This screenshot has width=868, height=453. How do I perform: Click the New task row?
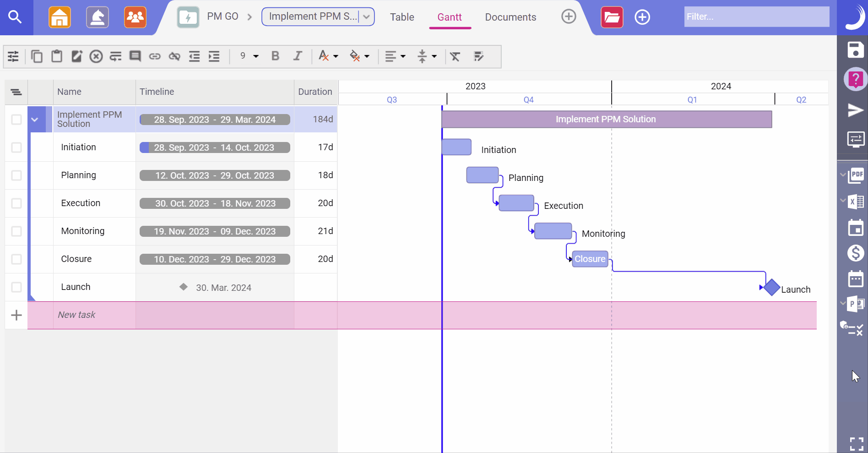click(422, 315)
